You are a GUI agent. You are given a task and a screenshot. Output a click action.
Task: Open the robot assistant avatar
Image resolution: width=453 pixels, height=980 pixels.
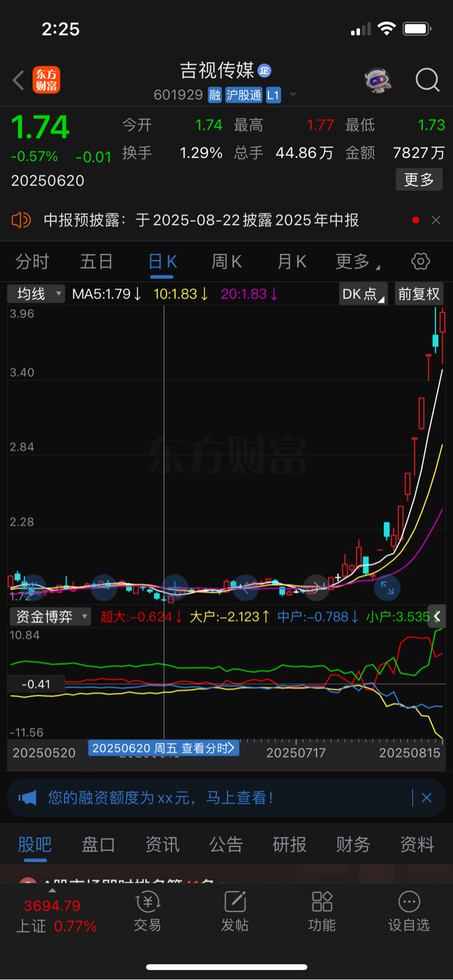[378, 80]
